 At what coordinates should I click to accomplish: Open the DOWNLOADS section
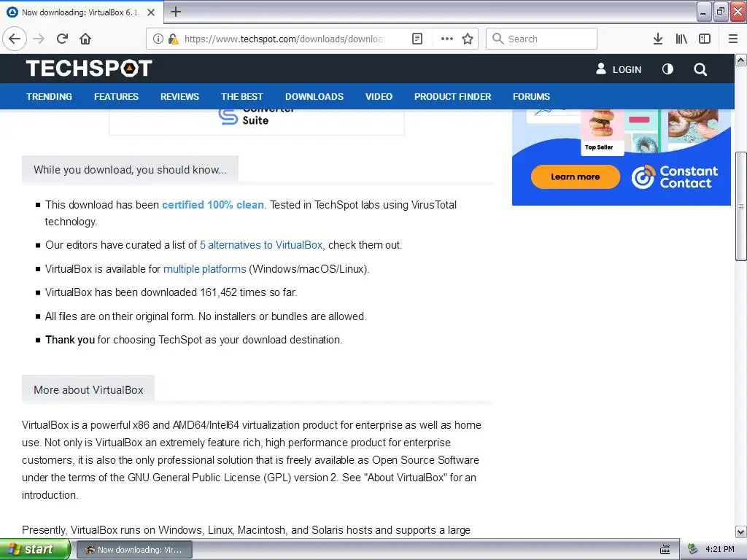pos(314,97)
